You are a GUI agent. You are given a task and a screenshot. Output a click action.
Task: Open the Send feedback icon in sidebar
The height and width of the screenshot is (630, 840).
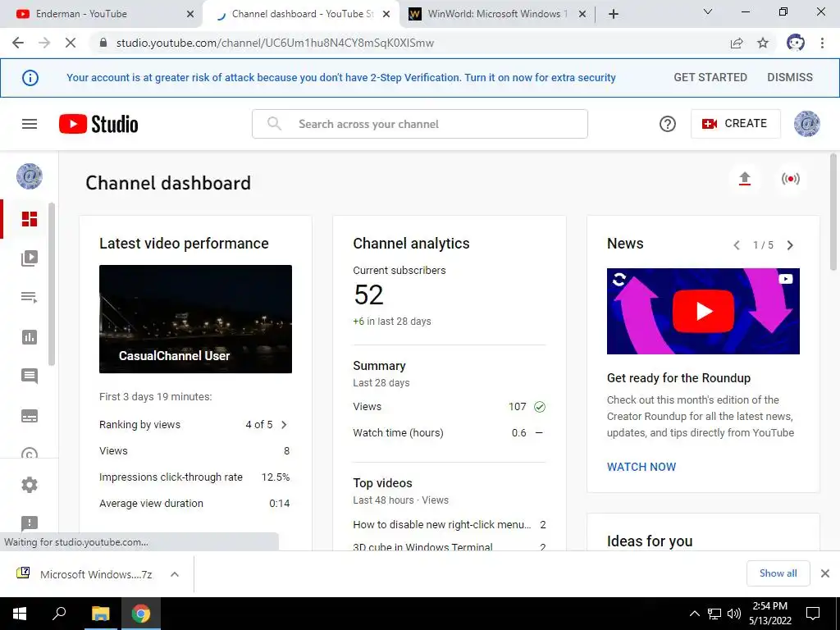[30, 523]
